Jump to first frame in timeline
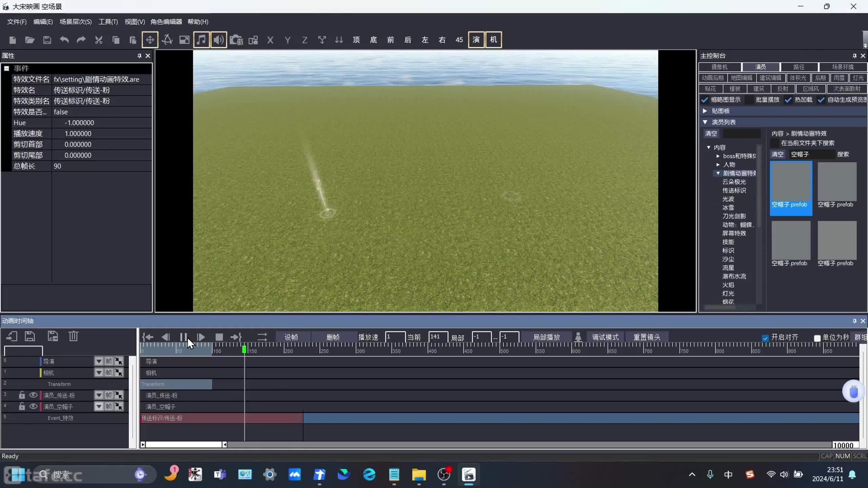This screenshot has height=488, width=868. 148,337
